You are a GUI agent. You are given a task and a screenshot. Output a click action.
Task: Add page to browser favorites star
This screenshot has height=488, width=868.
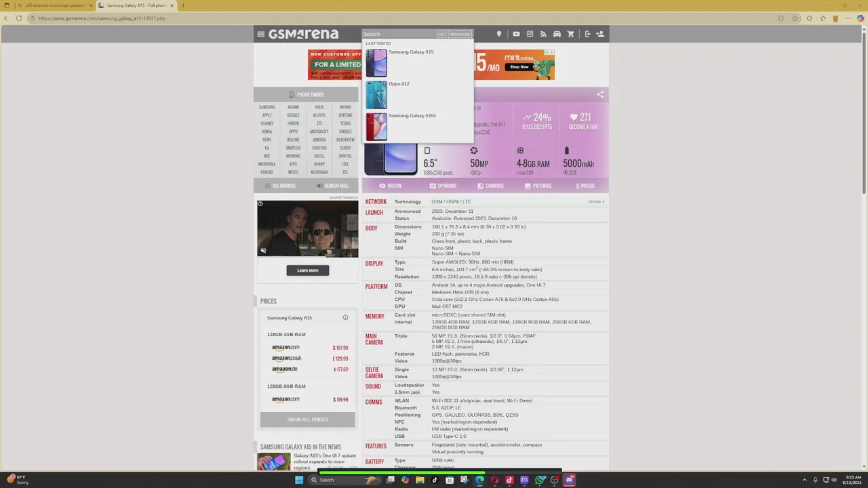795,18
